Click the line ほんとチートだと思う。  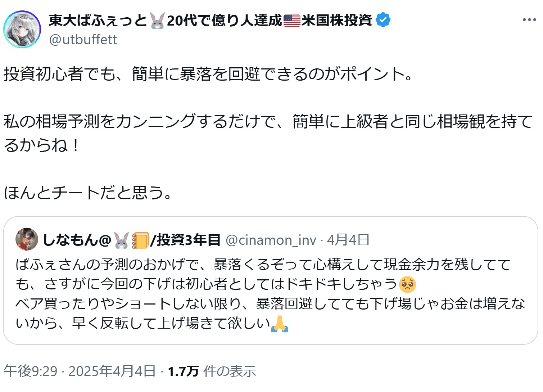click(88, 193)
